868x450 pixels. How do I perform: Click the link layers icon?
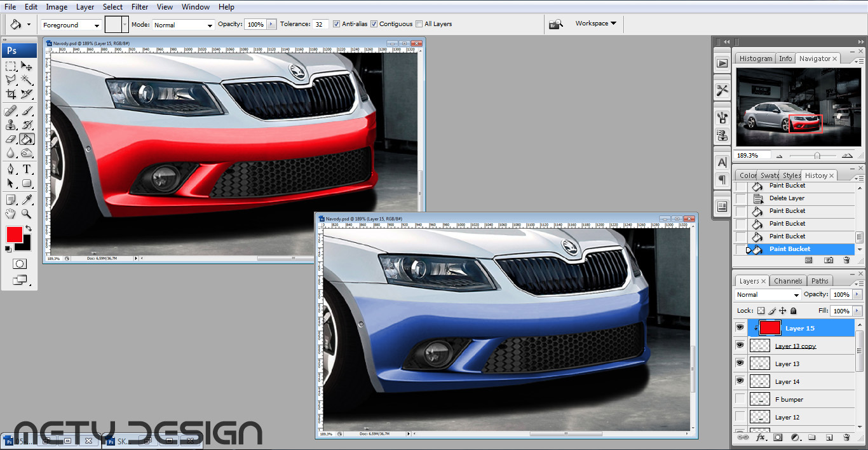pyautogui.click(x=743, y=437)
